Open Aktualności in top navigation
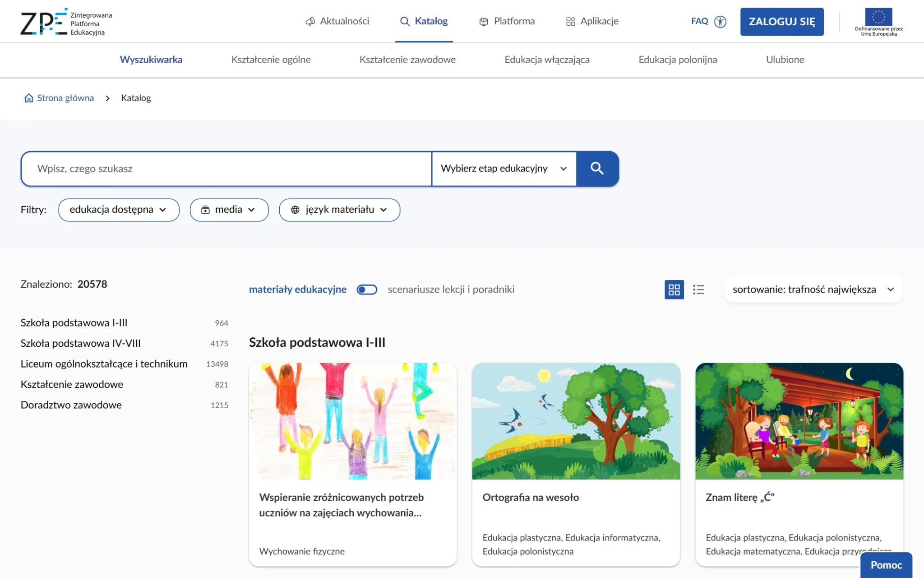 [x=337, y=21]
